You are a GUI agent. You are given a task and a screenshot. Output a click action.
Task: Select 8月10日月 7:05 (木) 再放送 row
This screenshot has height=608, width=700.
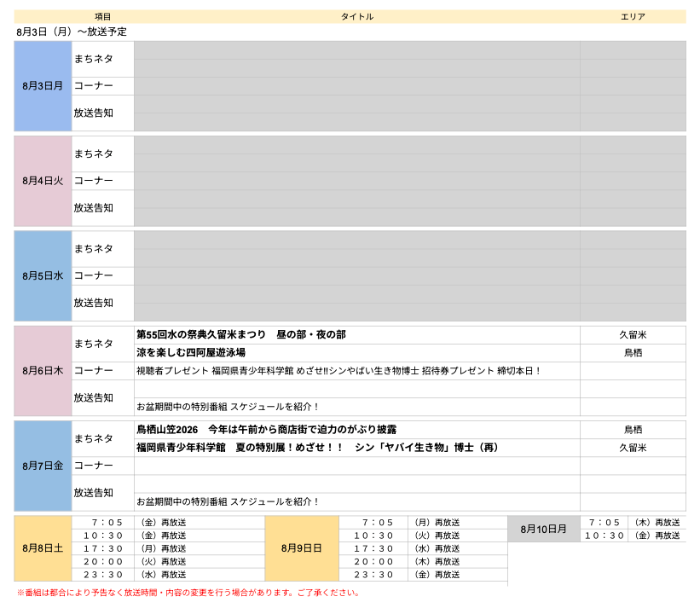[633, 522]
